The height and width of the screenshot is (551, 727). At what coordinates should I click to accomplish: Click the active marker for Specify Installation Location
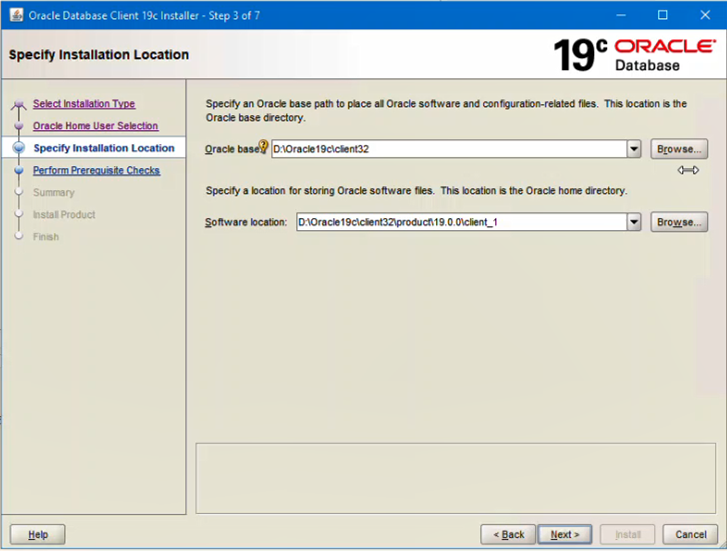tap(19, 148)
